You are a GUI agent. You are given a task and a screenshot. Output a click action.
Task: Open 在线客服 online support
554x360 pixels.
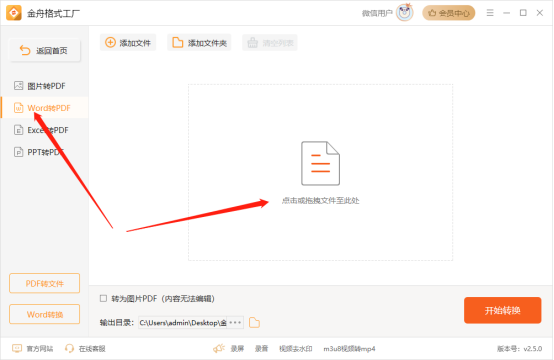pos(85,349)
